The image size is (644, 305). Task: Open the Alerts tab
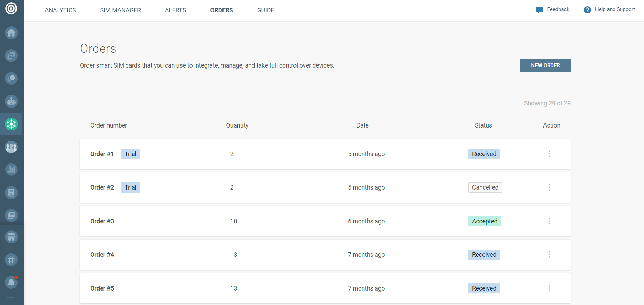point(175,10)
